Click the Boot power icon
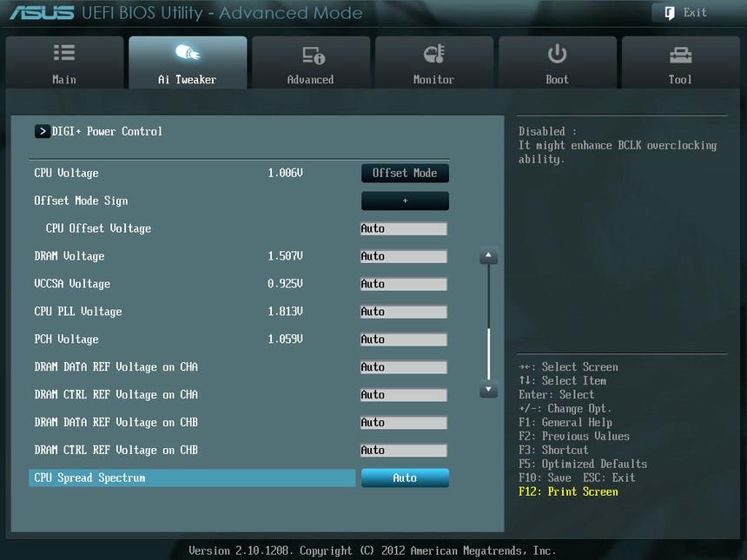 557,54
